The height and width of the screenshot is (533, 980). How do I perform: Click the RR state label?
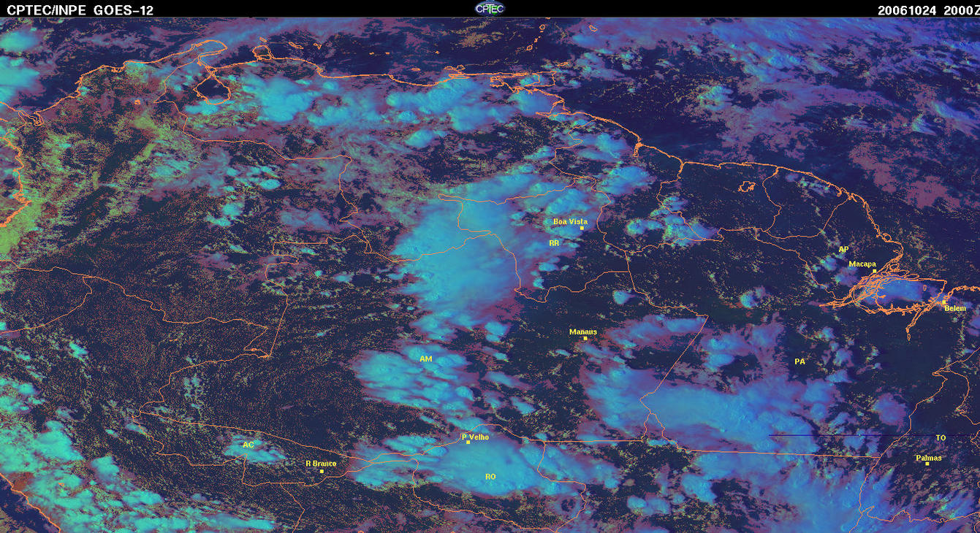554,243
